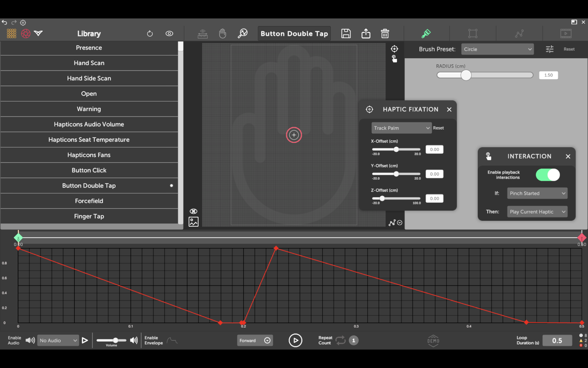The height and width of the screenshot is (368, 588).
Task: Expand the circled chevron beside the path icon
Action: click(x=400, y=223)
